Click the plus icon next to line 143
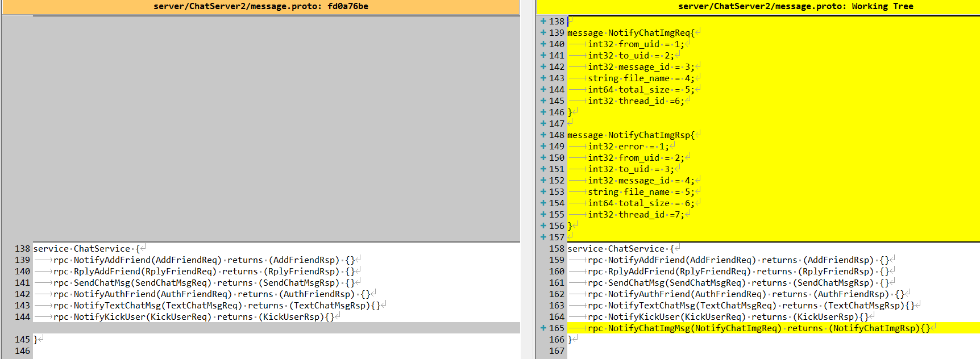Image resolution: width=980 pixels, height=359 pixels. pyautogui.click(x=543, y=78)
